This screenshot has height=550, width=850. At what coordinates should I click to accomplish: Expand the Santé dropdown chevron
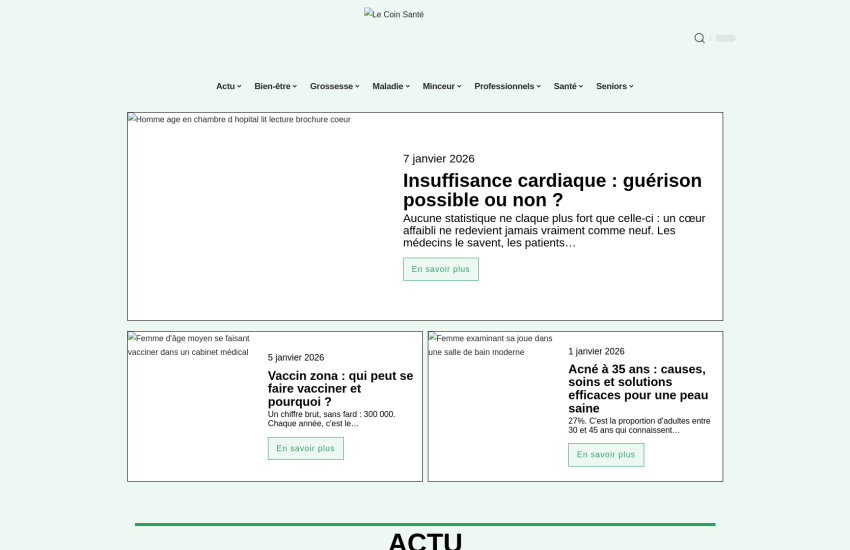[x=581, y=86]
